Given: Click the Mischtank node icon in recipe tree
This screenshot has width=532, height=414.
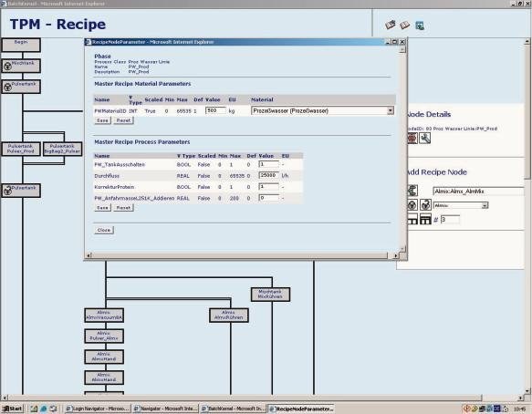Looking at the screenshot, I should coord(7,66).
